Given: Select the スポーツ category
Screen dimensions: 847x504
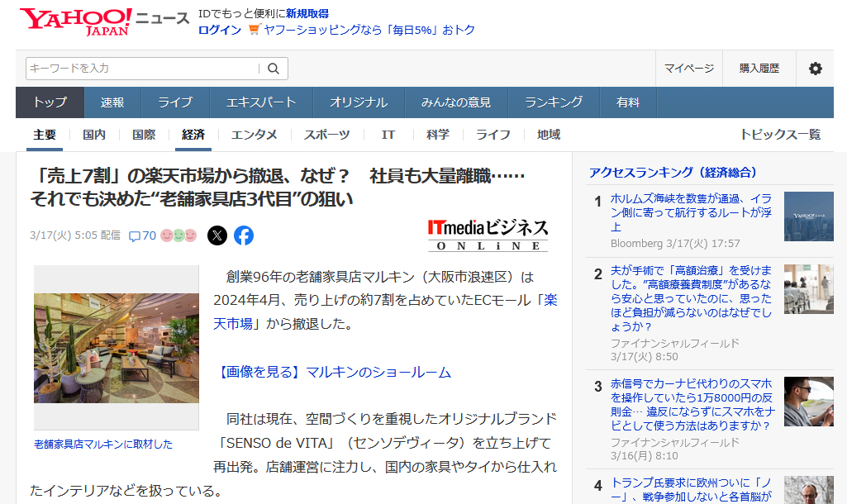Looking at the screenshot, I should 326,135.
